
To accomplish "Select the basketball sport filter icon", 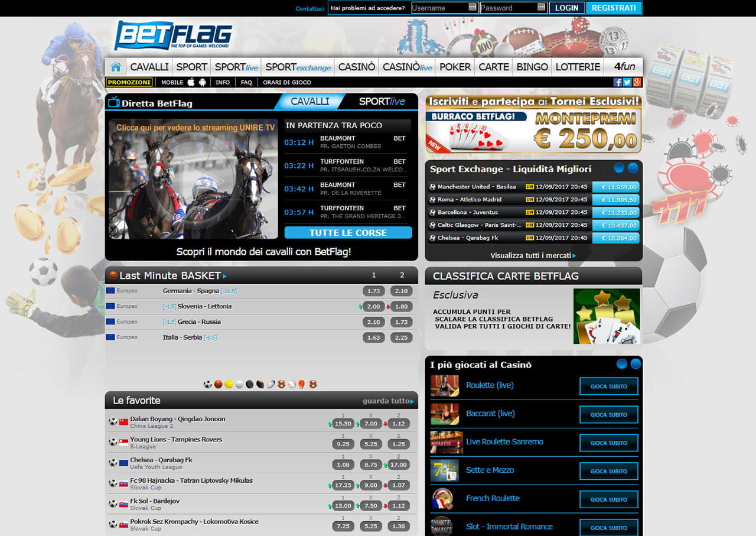I will 218,383.
